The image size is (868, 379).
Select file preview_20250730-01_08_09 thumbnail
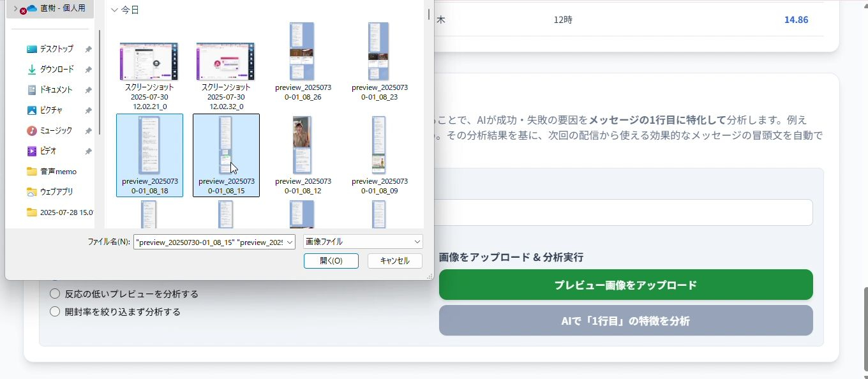point(378,145)
